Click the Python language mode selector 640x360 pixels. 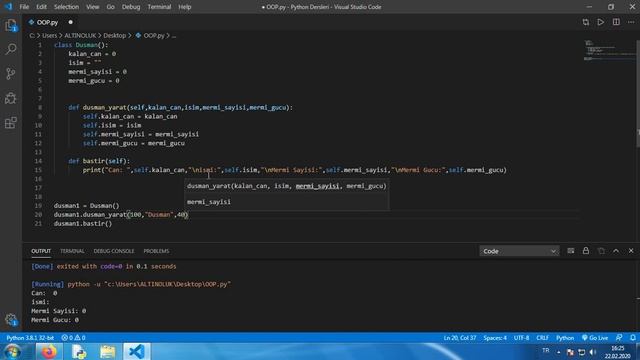pyautogui.click(x=565, y=338)
